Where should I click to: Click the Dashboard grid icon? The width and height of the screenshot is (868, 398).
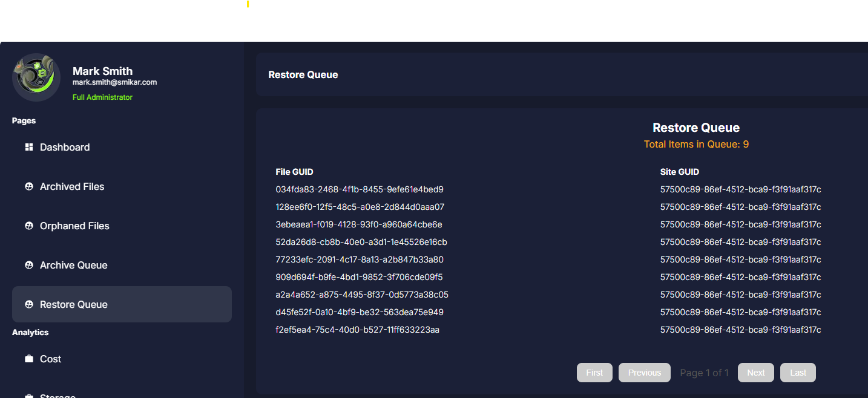[x=28, y=147]
